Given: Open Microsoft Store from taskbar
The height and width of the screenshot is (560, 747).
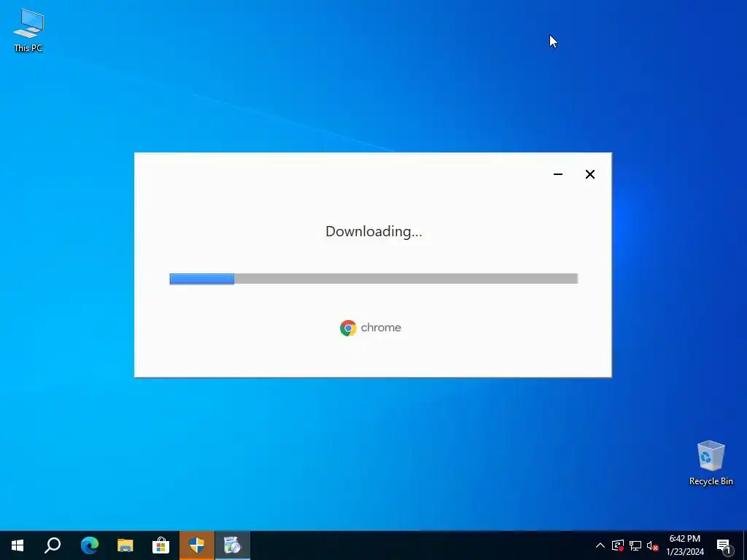Looking at the screenshot, I should pyautogui.click(x=160, y=545).
